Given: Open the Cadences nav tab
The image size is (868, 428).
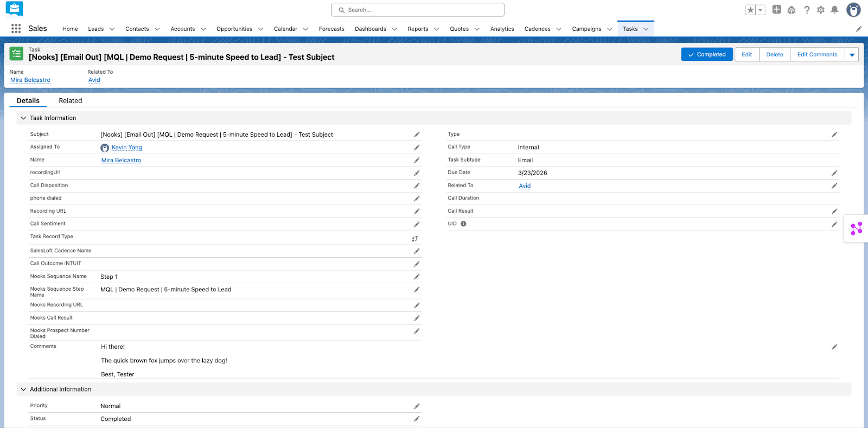Looking at the screenshot, I should click(538, 29).
